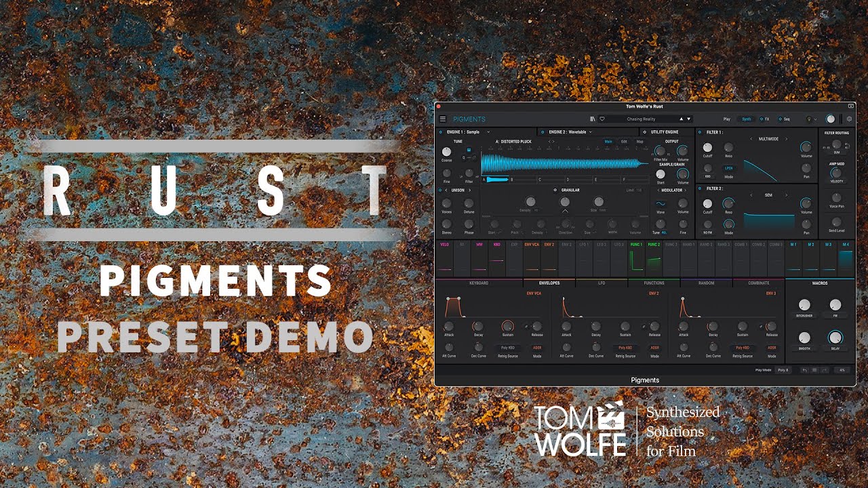Expand the Engine 1 Sample type dropdown
The image size is (868, 488).
[x=488, y=131]
